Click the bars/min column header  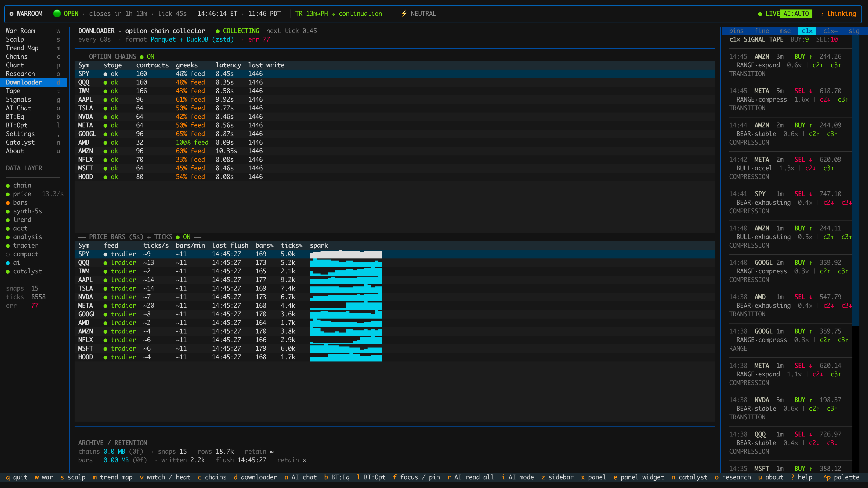coord(190,246)
